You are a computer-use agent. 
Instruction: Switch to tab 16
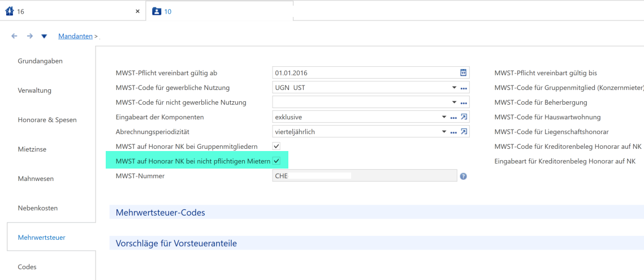(73, 11)
